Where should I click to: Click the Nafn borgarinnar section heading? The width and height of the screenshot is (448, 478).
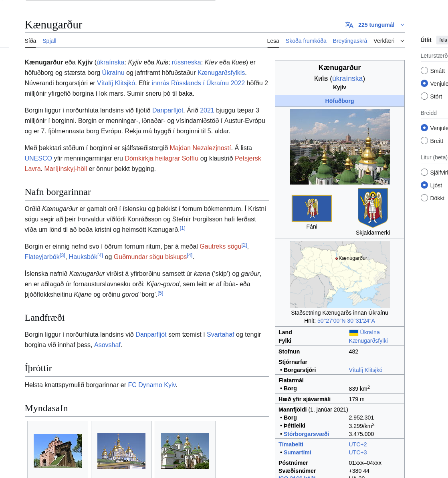58,192
